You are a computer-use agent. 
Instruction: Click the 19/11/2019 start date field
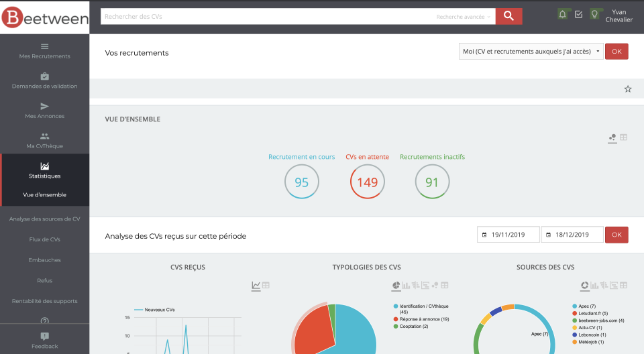point(508,235)
